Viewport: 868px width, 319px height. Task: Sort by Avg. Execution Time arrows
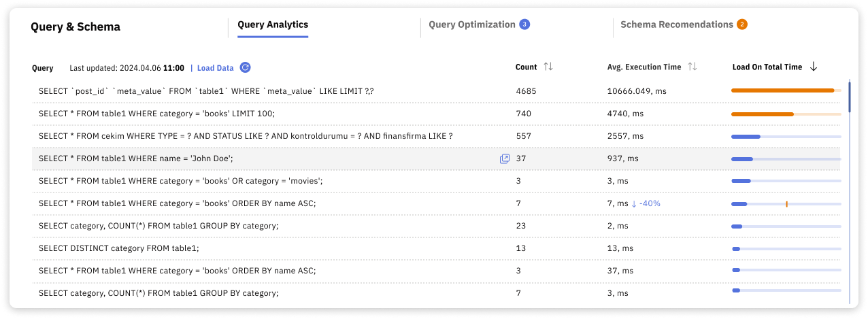692,67
